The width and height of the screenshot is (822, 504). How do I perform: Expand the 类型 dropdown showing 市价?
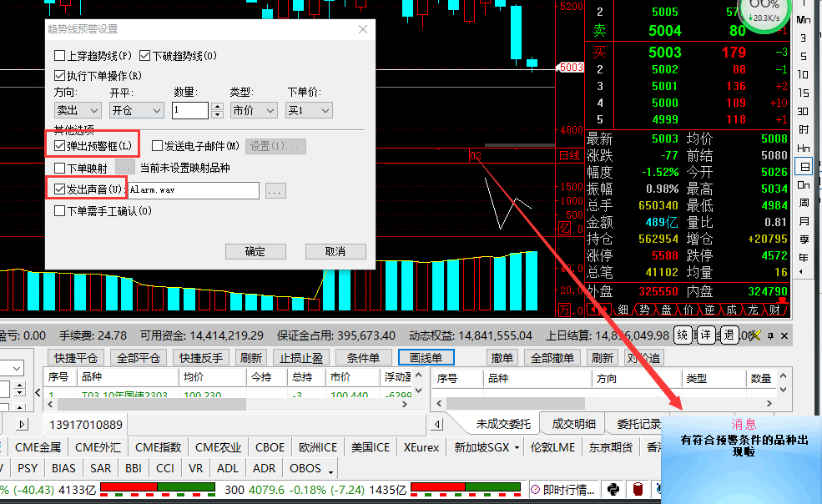pyautogui.click(x=254, y=110)
